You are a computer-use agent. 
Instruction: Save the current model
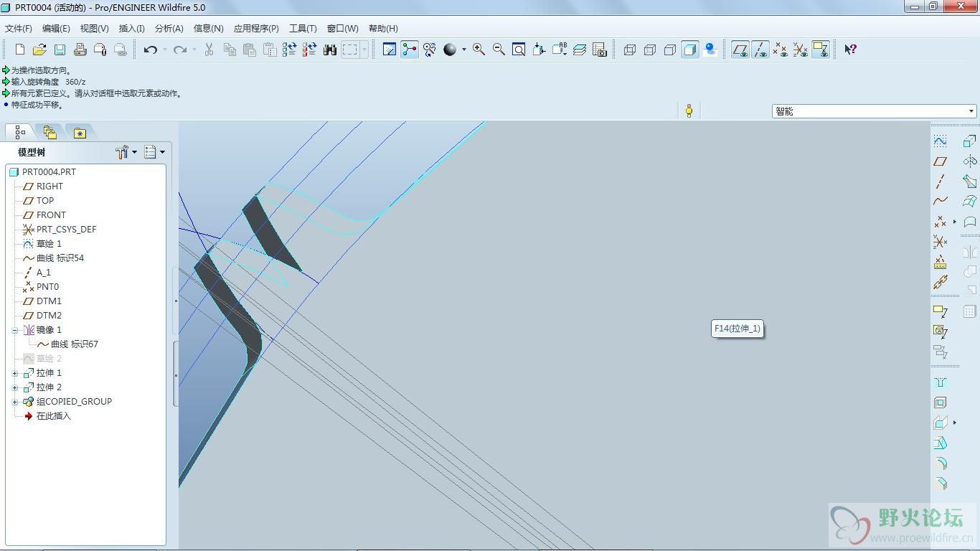click(x=60, y=50)
